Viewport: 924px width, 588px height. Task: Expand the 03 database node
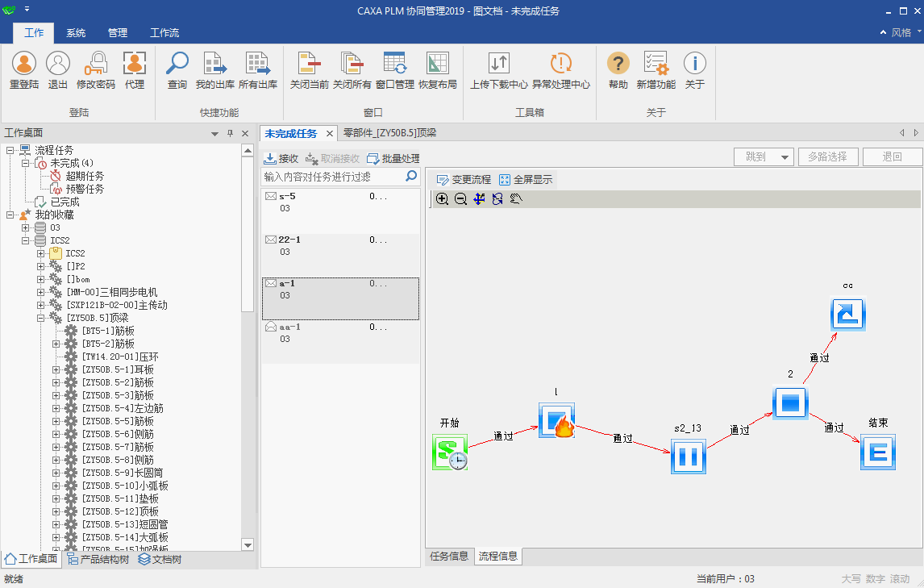point(25,227)
